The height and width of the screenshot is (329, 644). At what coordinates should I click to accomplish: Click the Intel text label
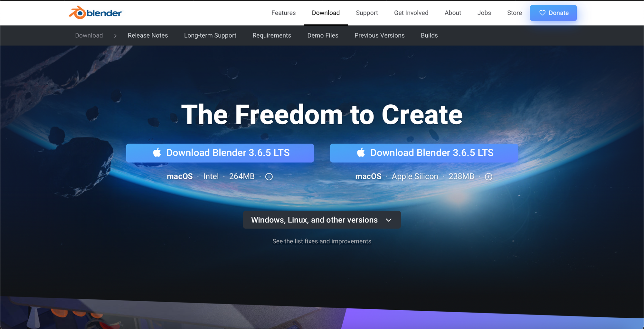(x=211, y=176)
